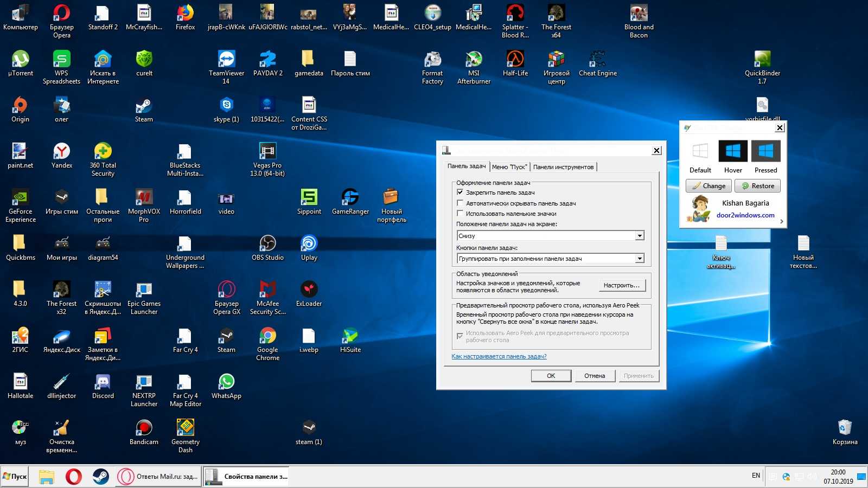Image resolution: width=868 pixels, height=488 pixels.
Task: Open Steam from the taskbar pin
Action: [x=100, y=477]
